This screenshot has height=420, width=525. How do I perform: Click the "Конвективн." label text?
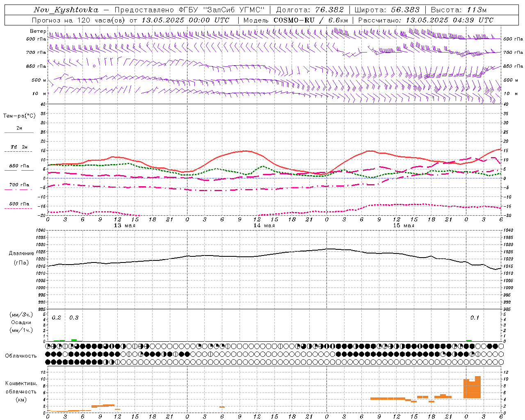point(21,383)
